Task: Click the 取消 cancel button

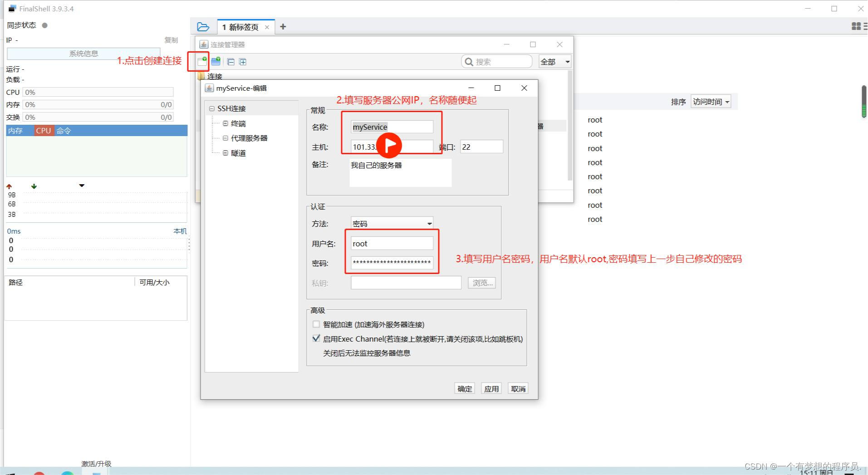Action: pos(518,388)
